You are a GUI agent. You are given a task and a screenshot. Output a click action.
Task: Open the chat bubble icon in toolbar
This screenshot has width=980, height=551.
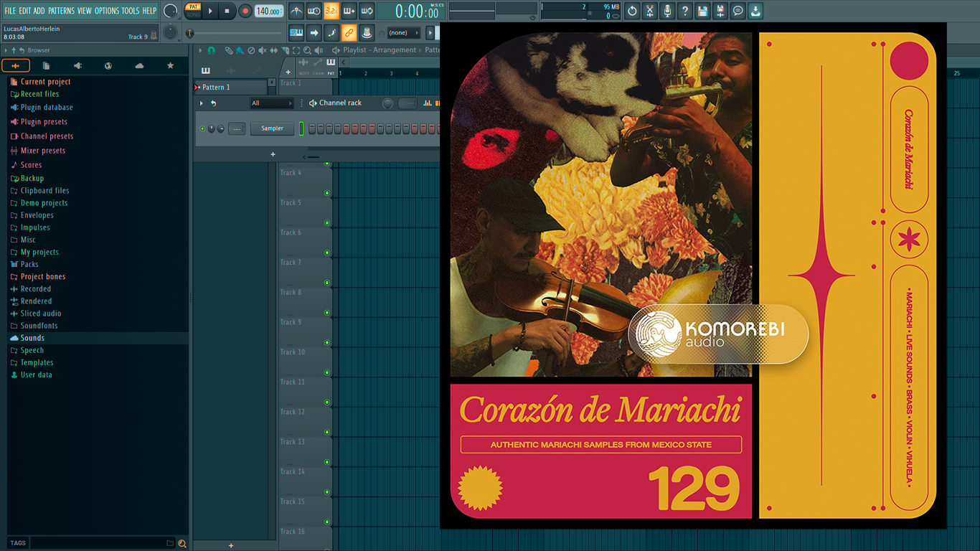tap(738, 11)
